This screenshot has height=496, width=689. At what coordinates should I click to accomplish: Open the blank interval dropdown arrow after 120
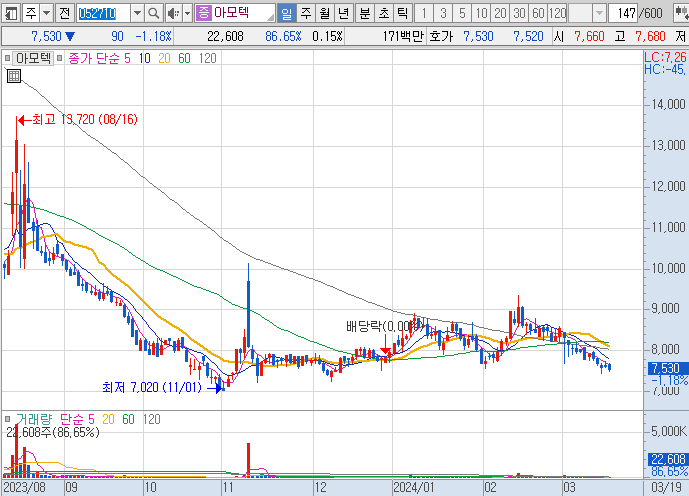click(x=599, y=13)
